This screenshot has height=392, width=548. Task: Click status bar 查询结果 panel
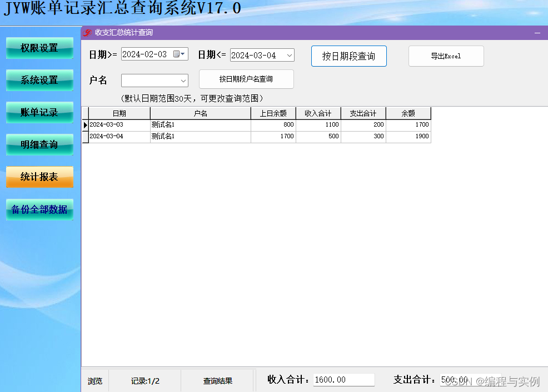pos(218,381)
